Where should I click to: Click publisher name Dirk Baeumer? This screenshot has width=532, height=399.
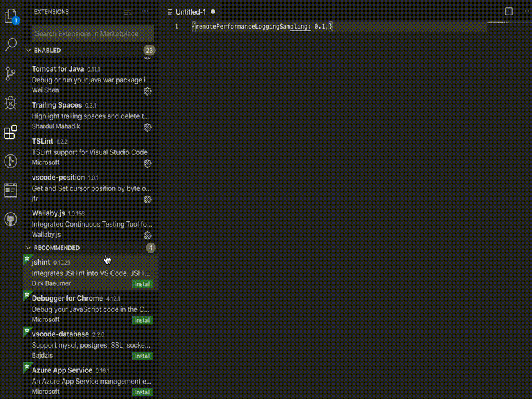(51, 283)
